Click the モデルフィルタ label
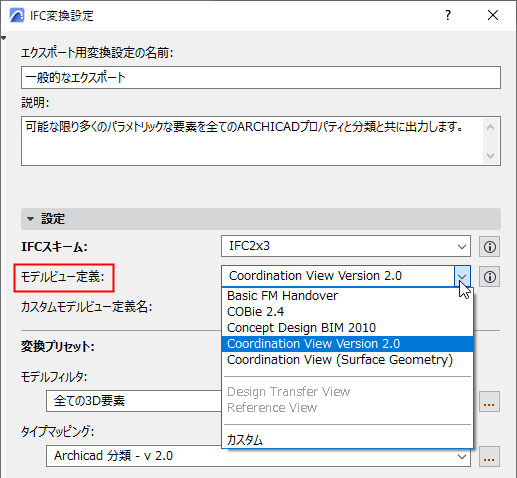This screenshot has height=478, width=517. point(54,377)
